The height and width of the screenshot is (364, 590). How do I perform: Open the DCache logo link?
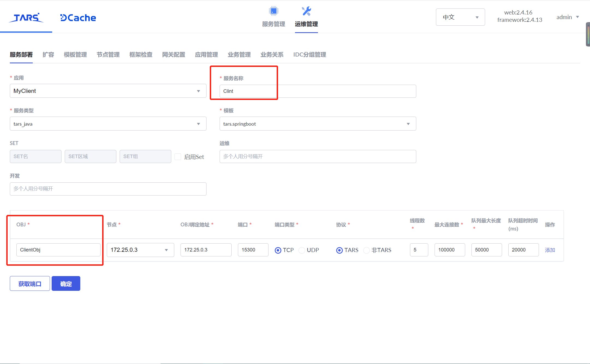[x=78, y=18]
